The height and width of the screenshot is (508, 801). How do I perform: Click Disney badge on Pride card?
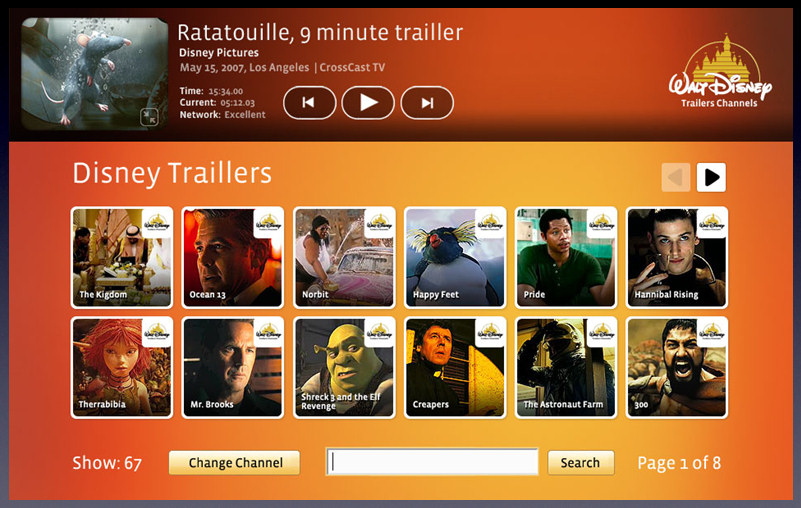point(601,223)
